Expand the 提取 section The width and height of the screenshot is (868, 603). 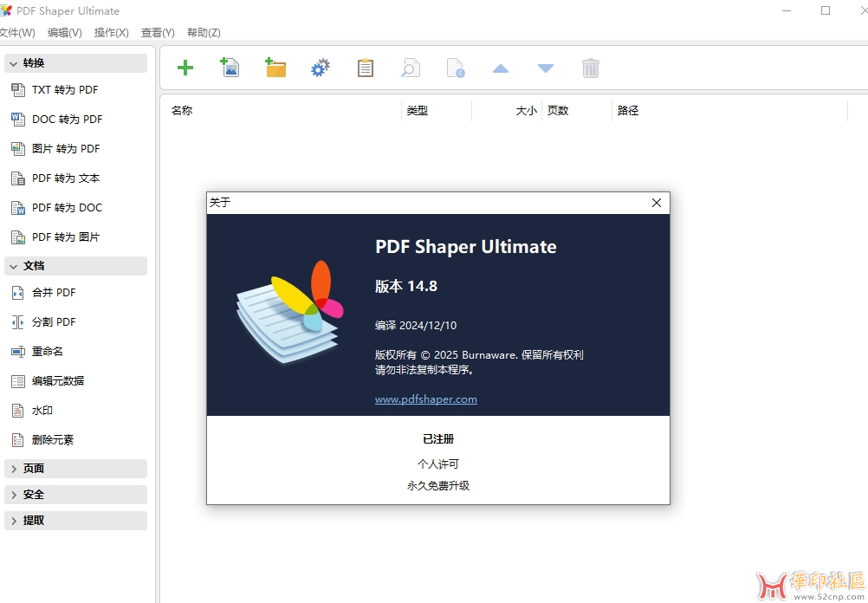coord(75,521)
